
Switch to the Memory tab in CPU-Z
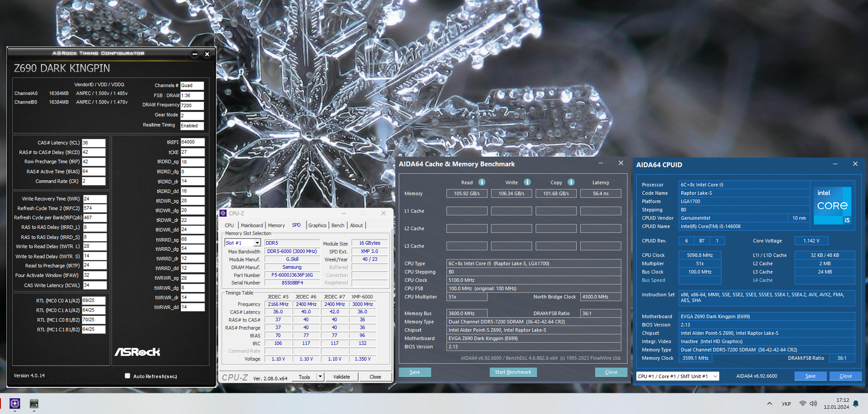tap(276, 225)
